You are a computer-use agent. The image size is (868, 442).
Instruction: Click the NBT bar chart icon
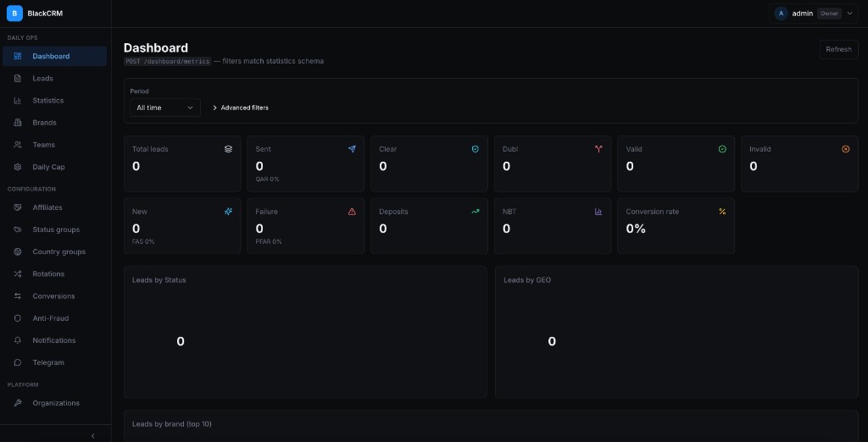point(598,212)
